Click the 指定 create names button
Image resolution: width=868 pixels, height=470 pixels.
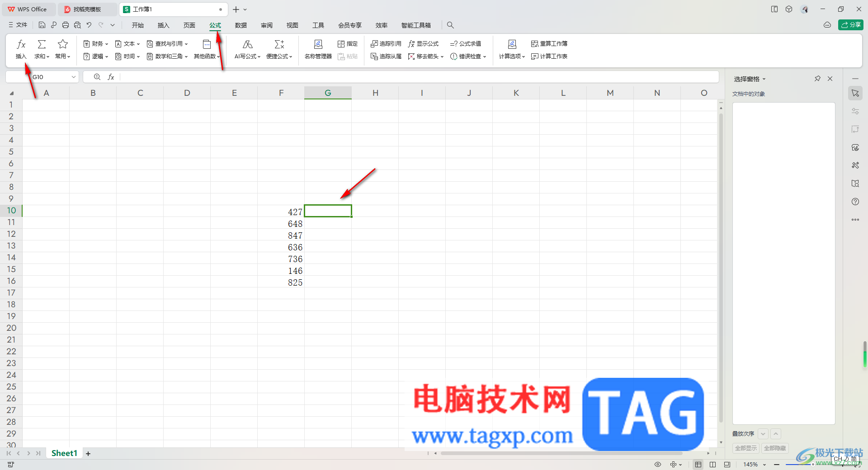pyautogui.click(x=348, y=44)
